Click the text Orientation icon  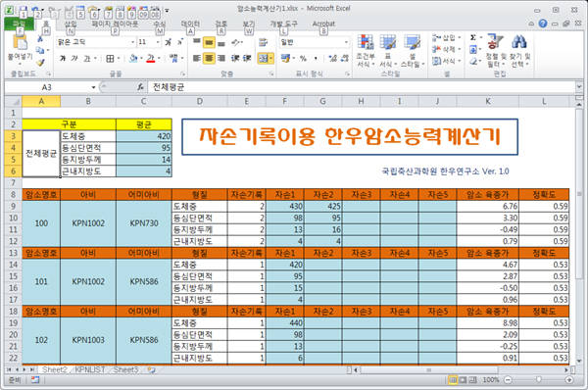pos(236,42)
